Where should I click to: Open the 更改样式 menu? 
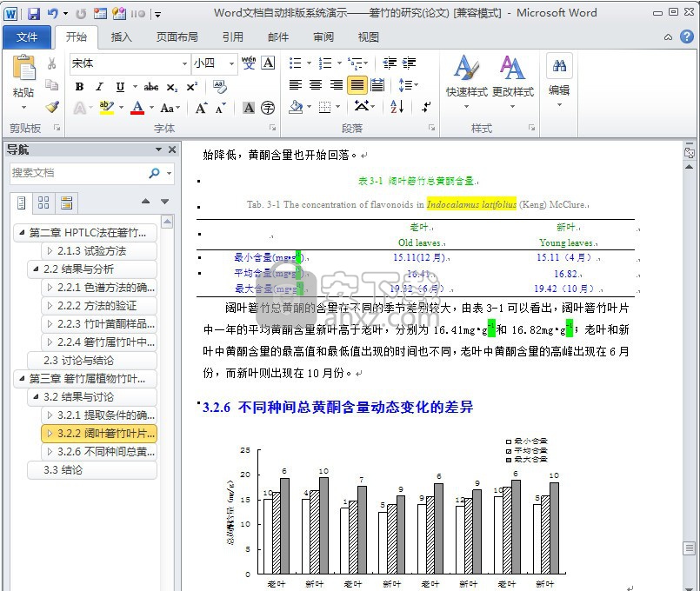tap(512, 81)
